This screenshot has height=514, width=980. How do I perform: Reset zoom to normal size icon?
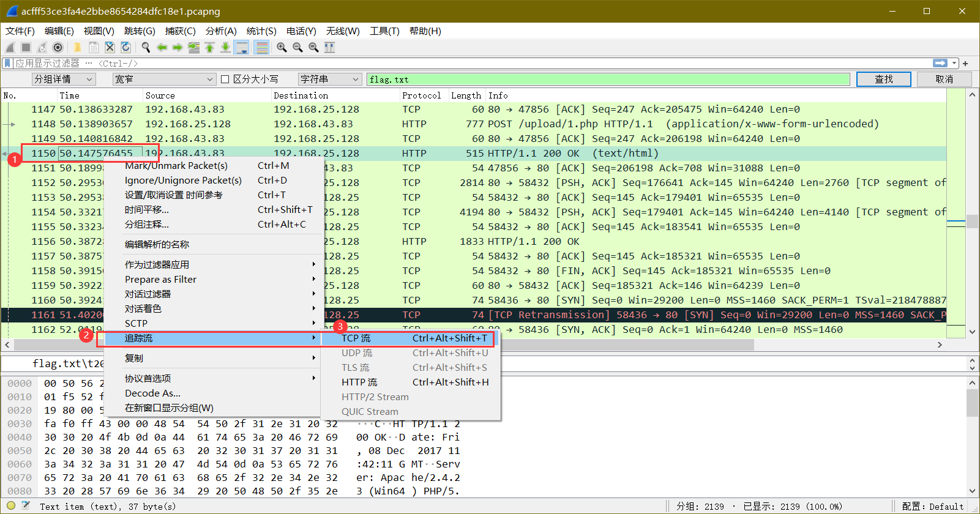point(313,47)
